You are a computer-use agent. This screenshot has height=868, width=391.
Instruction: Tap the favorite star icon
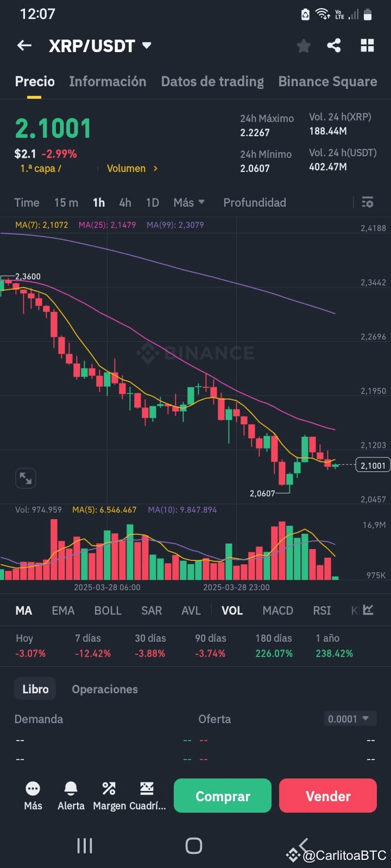point(303,46)
